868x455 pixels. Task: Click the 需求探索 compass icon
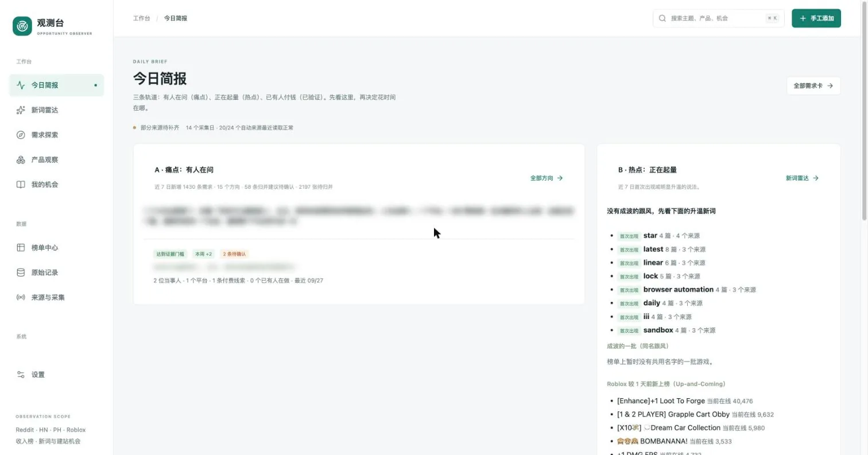tap(21, 135)
